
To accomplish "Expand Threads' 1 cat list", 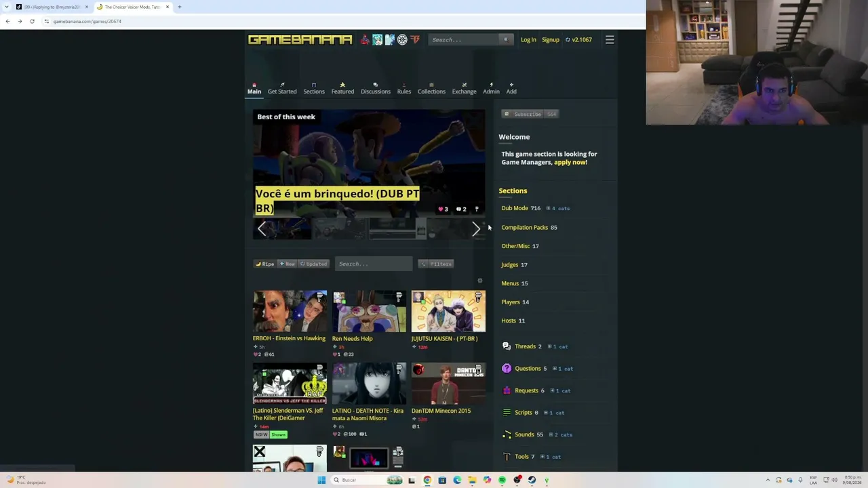I will (558, 347).
